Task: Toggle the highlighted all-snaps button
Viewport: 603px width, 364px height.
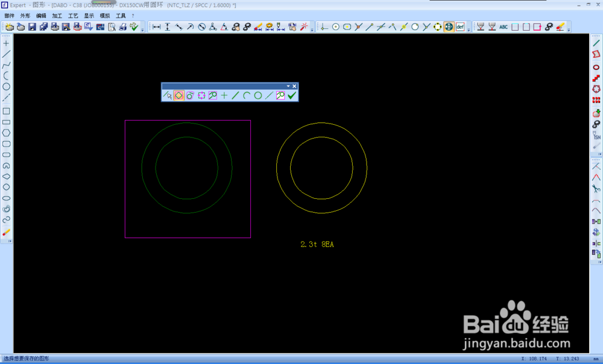Action: [449, 27]
